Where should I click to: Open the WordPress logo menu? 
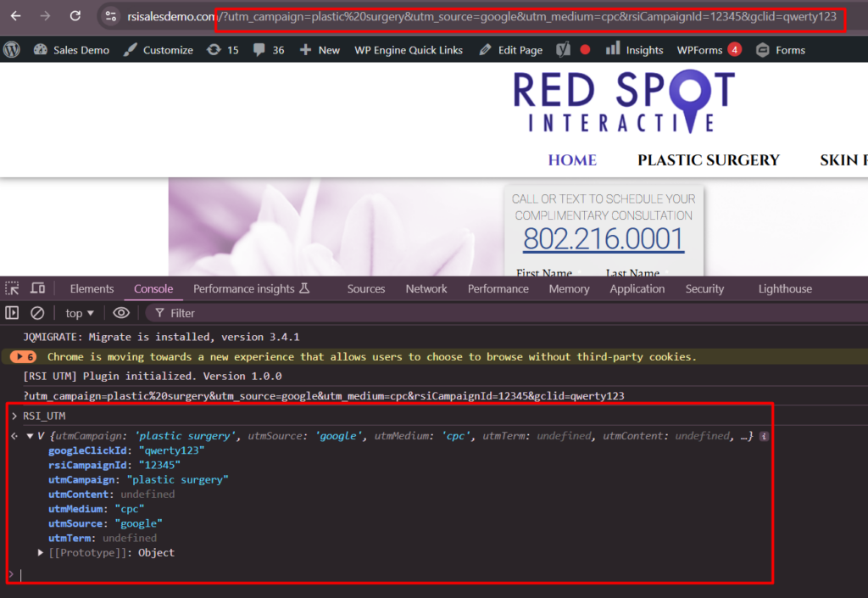(12, 50)
